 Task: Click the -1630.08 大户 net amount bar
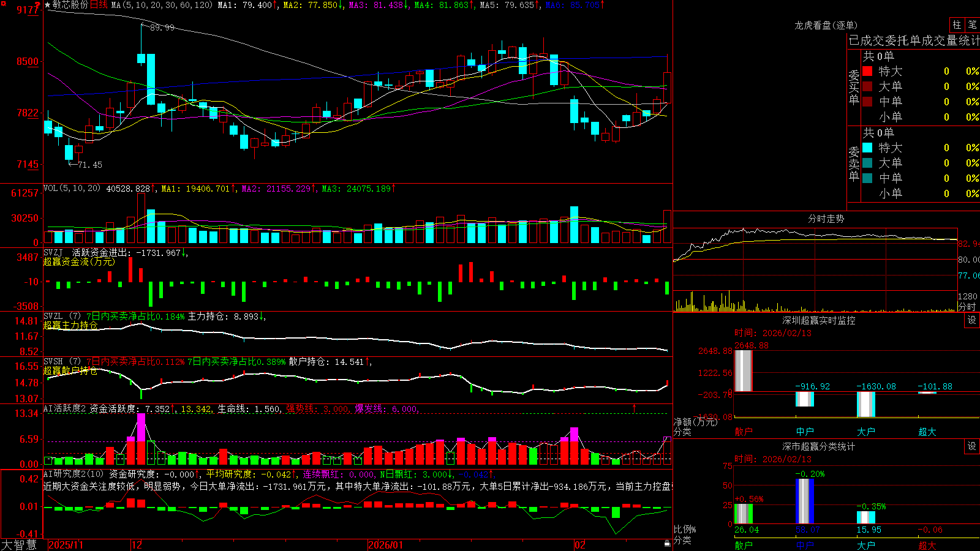[865, 404]
